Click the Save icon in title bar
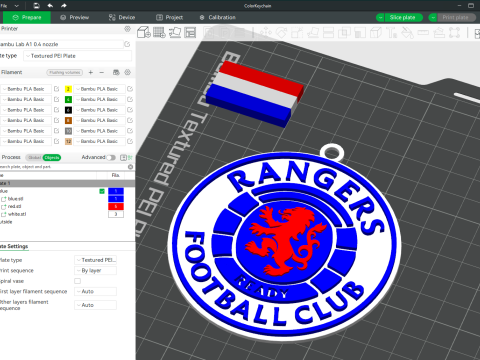 (36, 6)
